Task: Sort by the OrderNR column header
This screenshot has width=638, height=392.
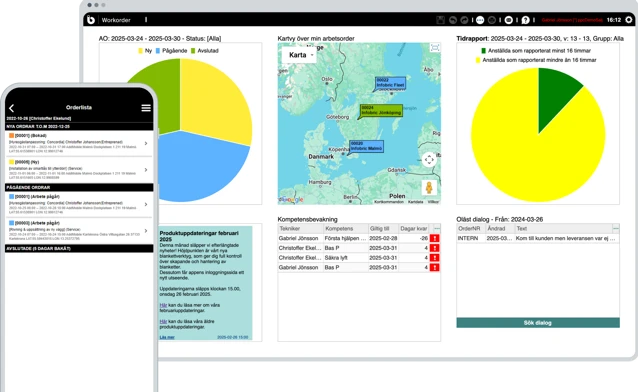Action: [x=471, y=228]
